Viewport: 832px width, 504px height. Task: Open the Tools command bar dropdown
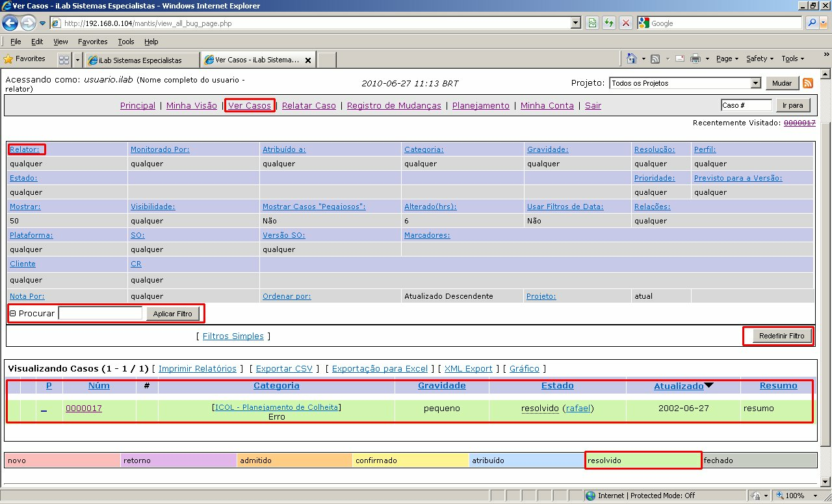(793, 58)
